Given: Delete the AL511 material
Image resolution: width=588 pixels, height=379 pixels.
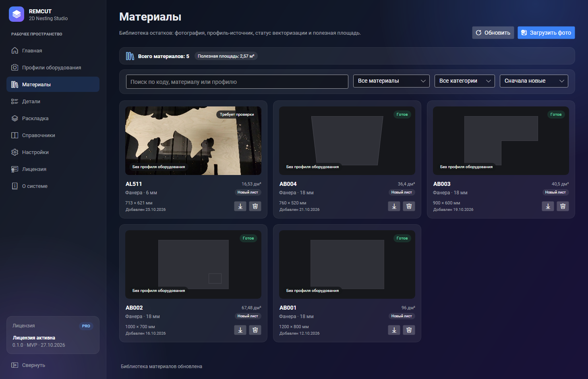Looking at the screenshot, I should pos(255,206).
